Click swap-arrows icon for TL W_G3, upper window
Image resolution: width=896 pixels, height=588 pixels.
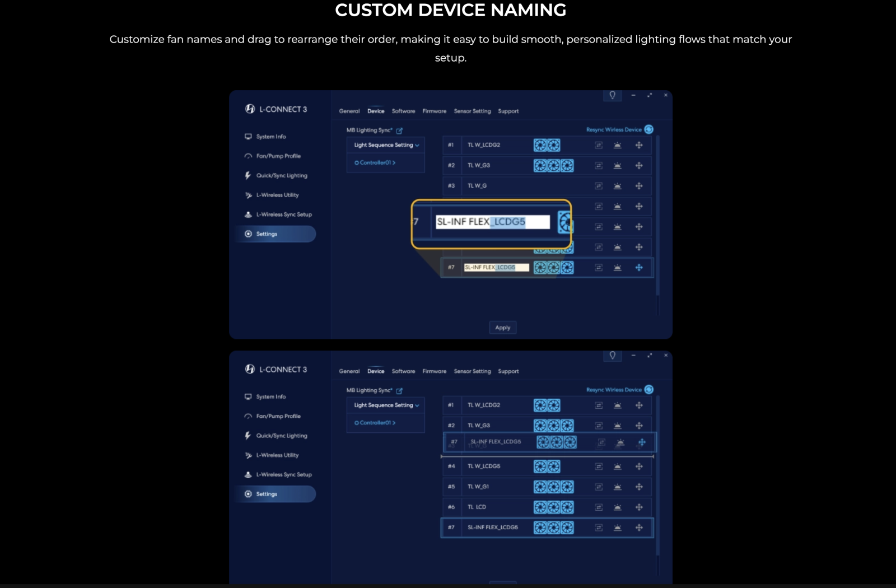pos(599,166)
